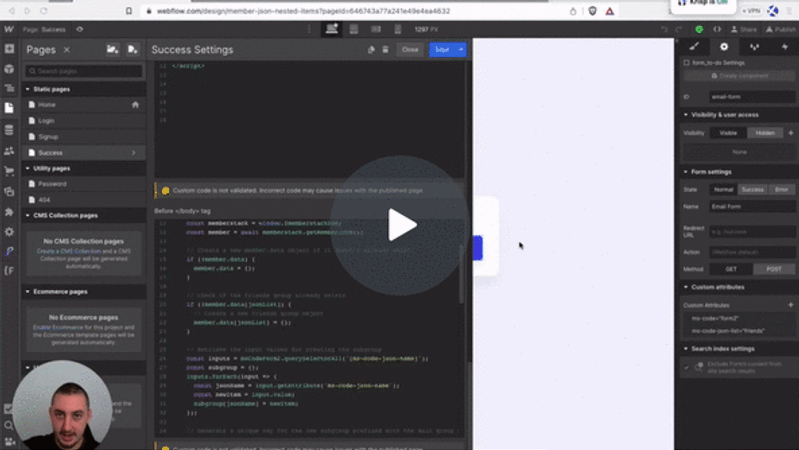Create a new page folder
The image size is (799, 450).
coord(112,49)
